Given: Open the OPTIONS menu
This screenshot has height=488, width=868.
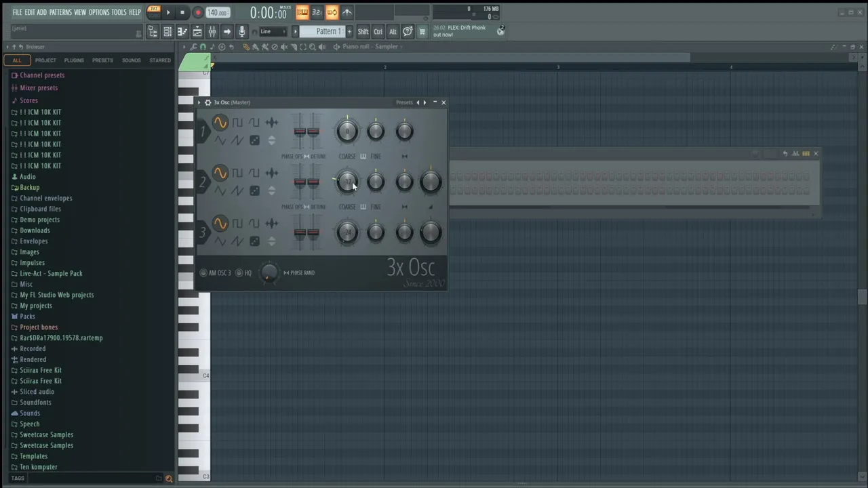Looking at the screenshot, I should pyautogui.click(x=99, y=12).
